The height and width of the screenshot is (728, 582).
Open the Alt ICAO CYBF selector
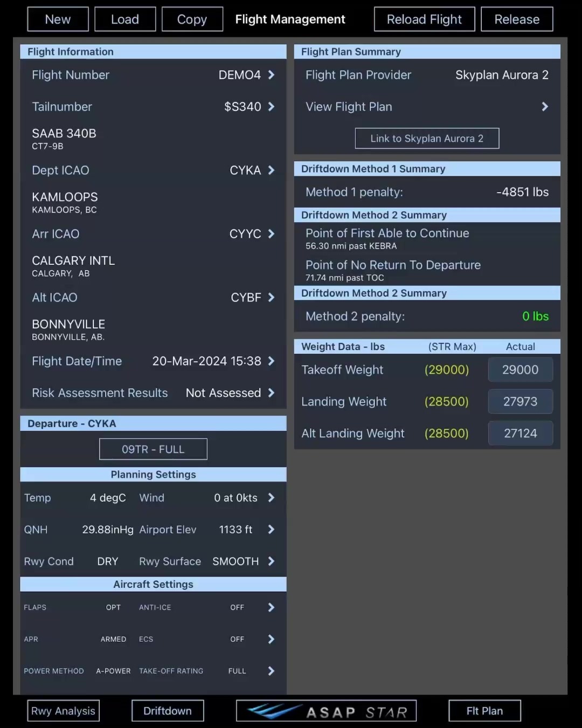click(x=271, y=298)
